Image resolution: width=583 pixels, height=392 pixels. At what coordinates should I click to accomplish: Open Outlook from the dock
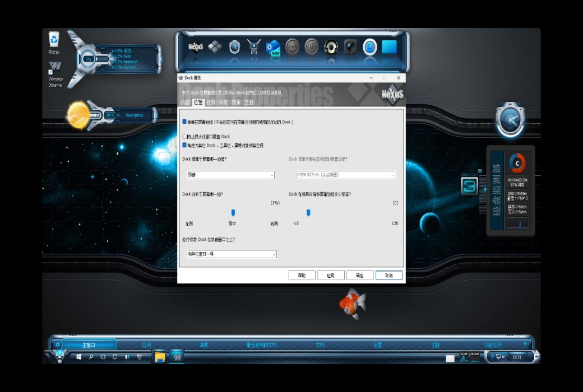pos(272,47)
